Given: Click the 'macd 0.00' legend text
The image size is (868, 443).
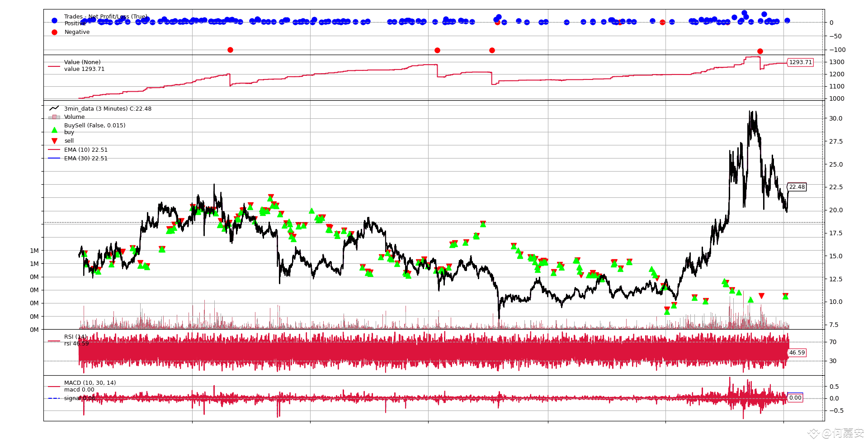Looking at the screenshot, I should coord(79,390).
